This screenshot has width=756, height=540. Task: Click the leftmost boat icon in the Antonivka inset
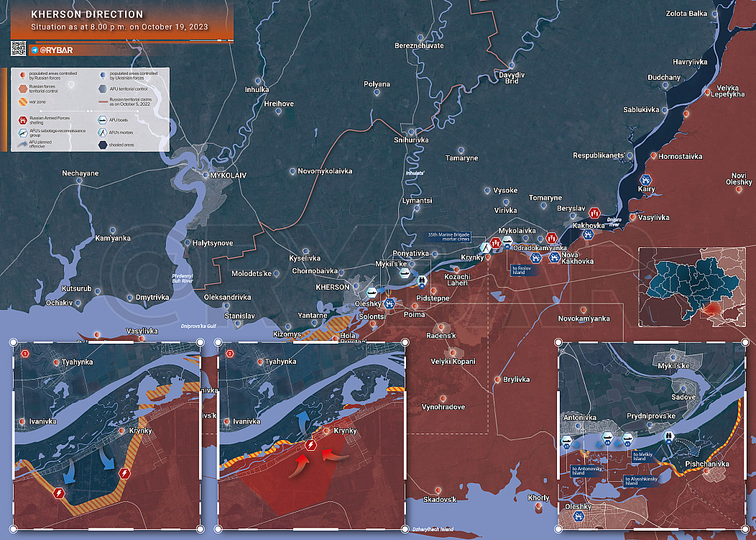[x=566, y=441]
